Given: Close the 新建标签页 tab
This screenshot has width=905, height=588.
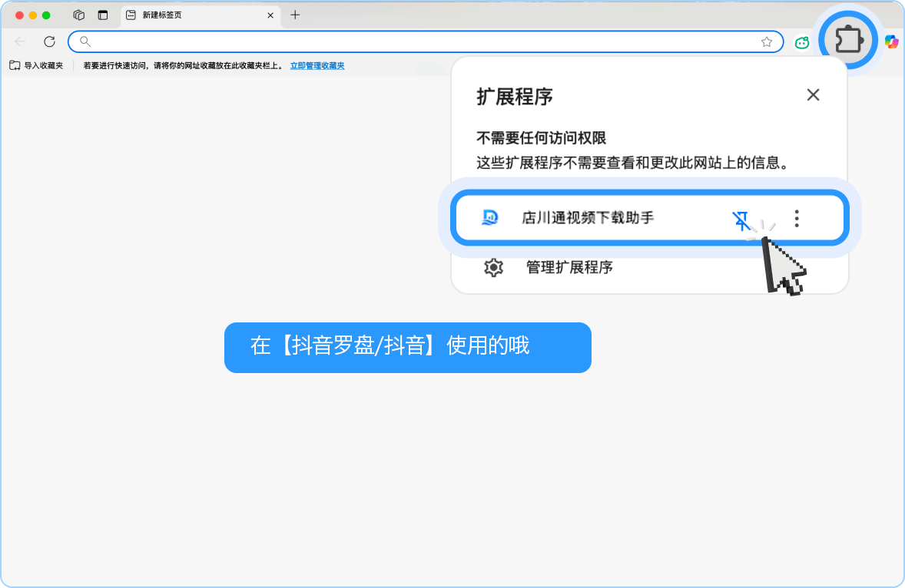Looking at the screenshot, I should click(x=270, y=15).
